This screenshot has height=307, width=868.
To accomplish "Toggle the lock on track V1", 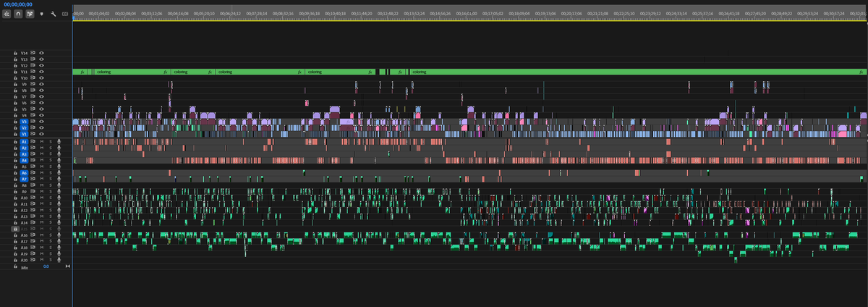I will (x=15, y=134).
